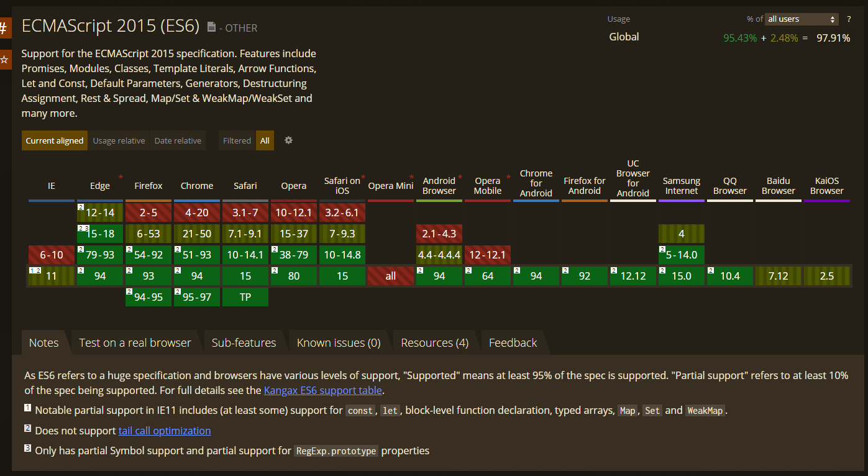The height and width of the screenshot is (476, 868).
Task: Select the Edge 12-14 version cell
Action: coord(100,213)
